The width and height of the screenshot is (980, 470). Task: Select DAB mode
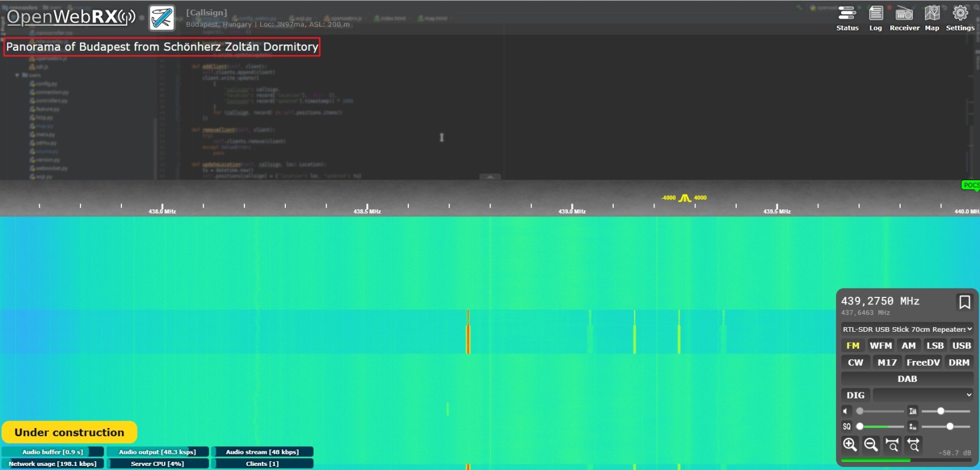click(907, 379)
